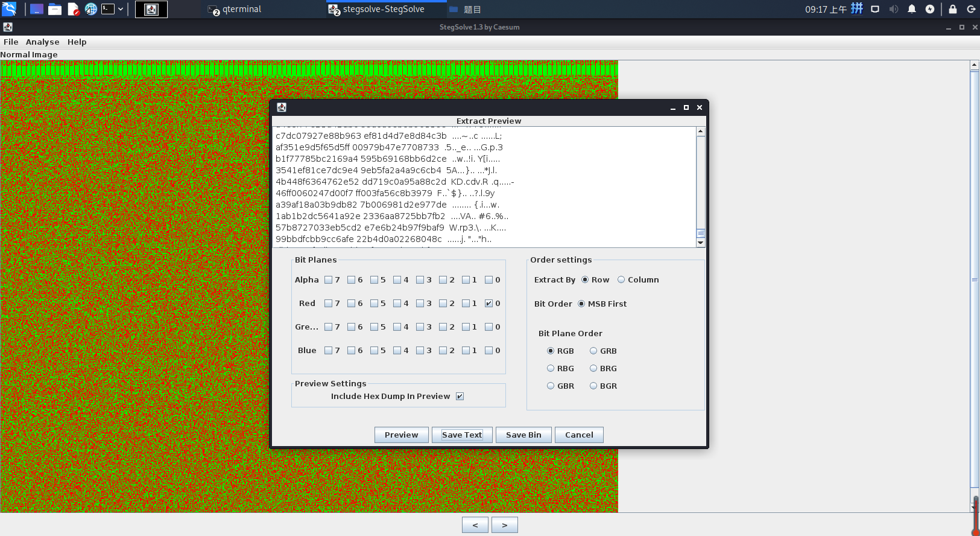The width and height of the screenshot is (980, 536).
Task: Click the lock screen icon
Action: tap(953, 9)
